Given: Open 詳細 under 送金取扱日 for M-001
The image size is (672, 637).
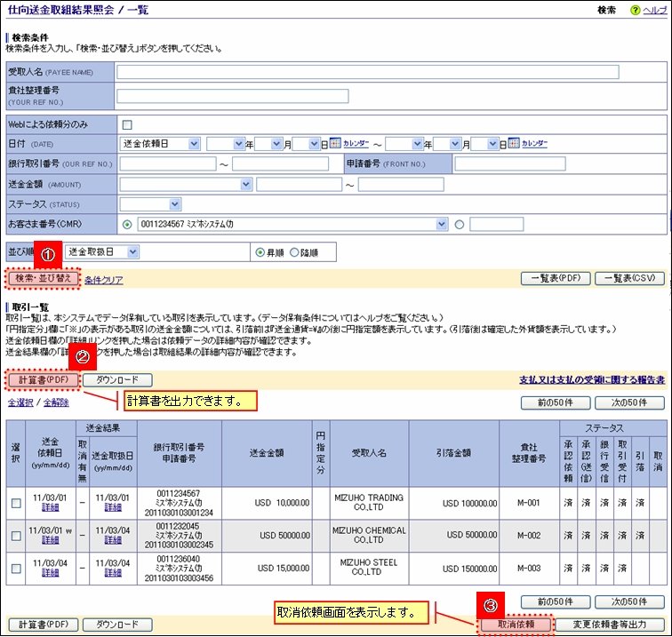Looking at the screenshot, I should click(x=113, y=507).
